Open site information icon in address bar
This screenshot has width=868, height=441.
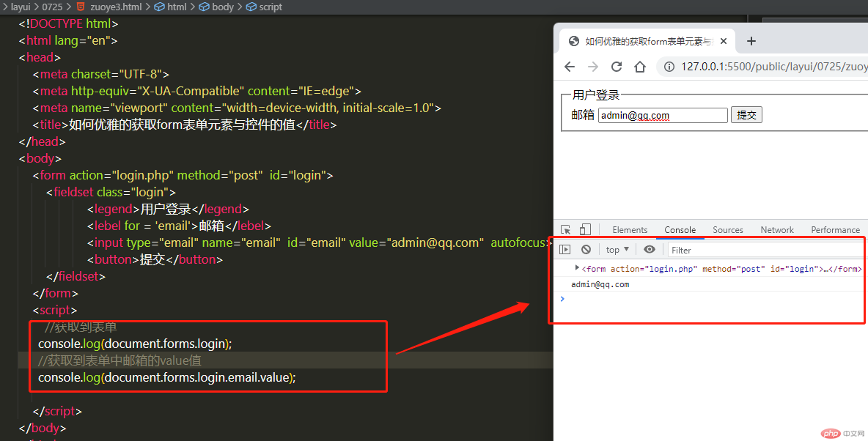coord(669,67)
